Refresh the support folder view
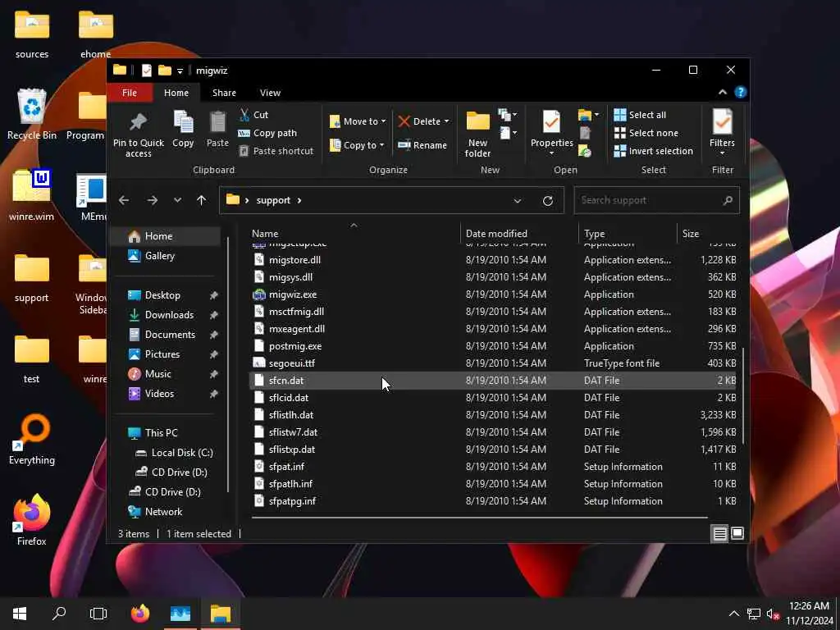This screenshot has width=840, height=630. point(547,201)
